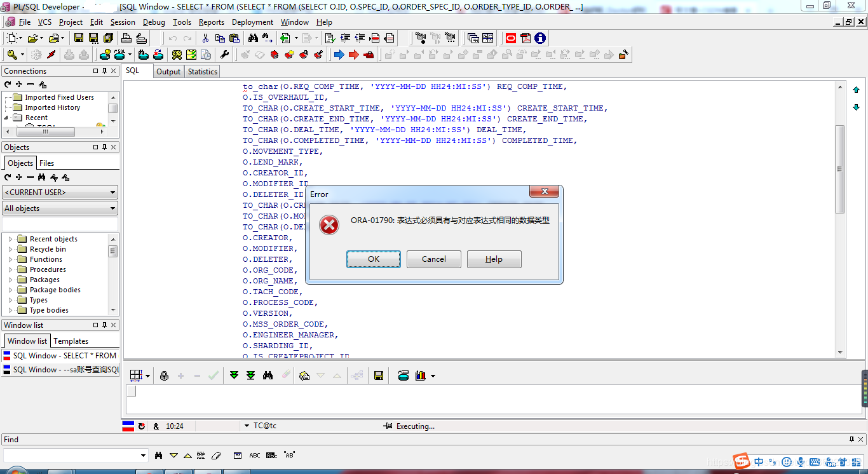
Task: Search the result grid with binoculars icon
Action: click(269, 375)
